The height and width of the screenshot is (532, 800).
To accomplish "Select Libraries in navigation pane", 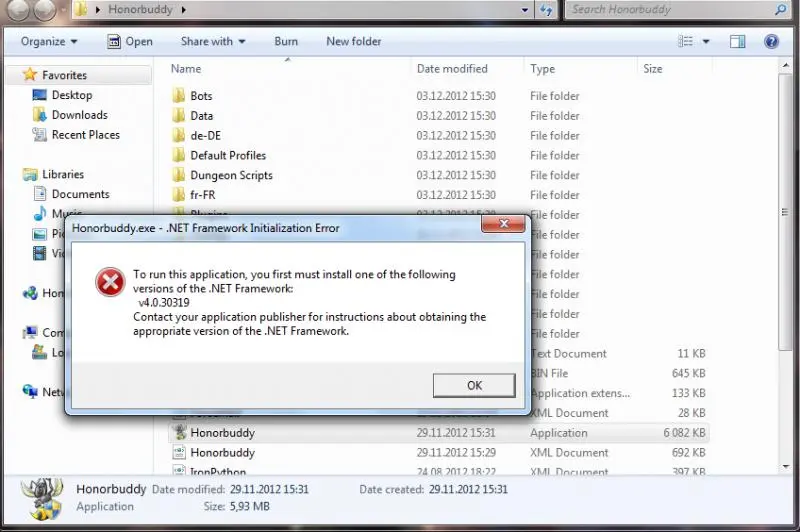I will click(63, 174).
